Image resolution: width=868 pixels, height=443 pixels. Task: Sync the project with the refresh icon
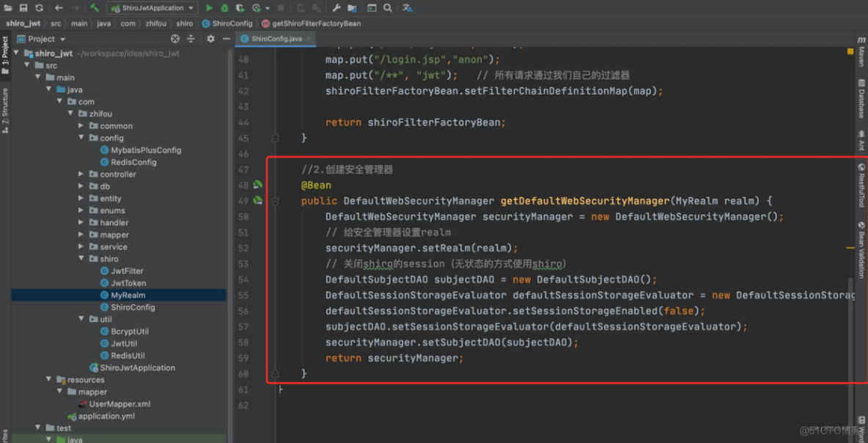click(39, 7)
